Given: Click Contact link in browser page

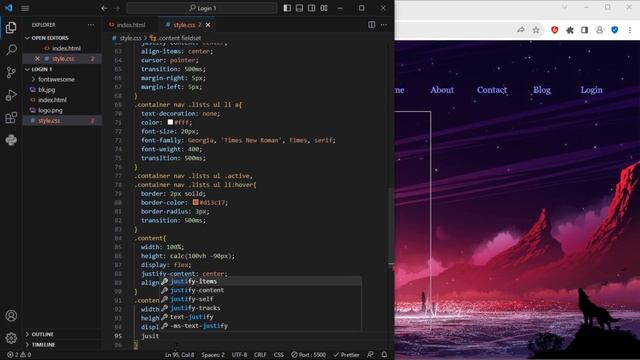Looking at the screenshot, I should pos(492,90).
